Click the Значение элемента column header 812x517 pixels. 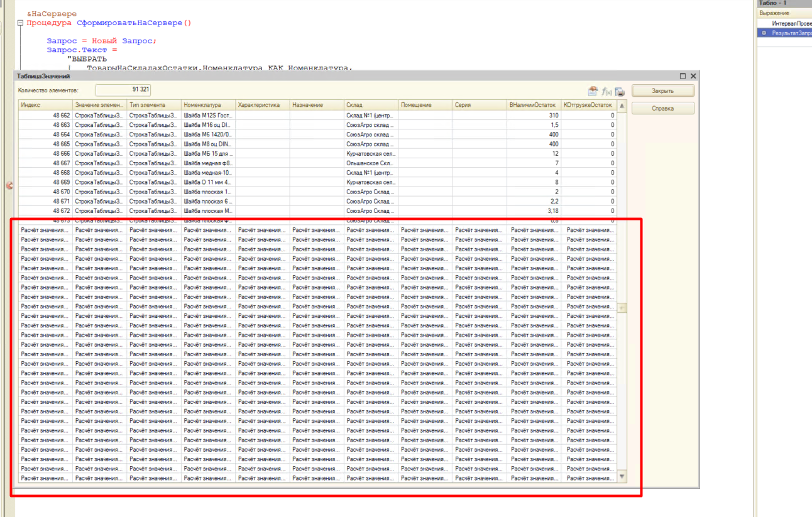(x=100, y=105)
